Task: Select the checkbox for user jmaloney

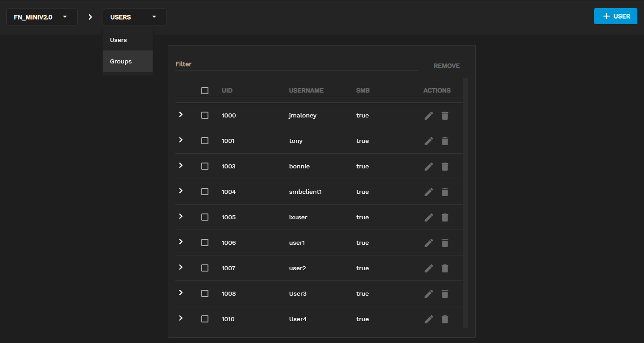Action: pyautogui.click(x=205, y=115)
